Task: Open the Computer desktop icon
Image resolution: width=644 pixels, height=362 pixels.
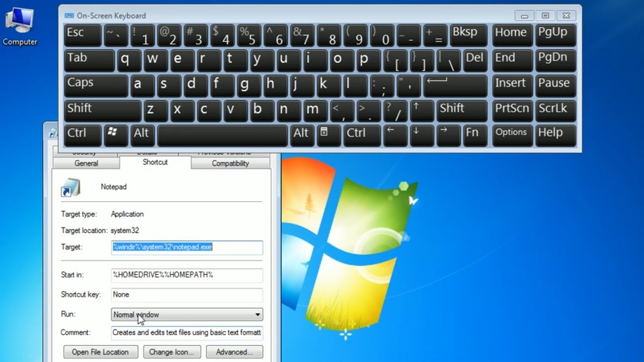Action: click(x=20, y=27)
